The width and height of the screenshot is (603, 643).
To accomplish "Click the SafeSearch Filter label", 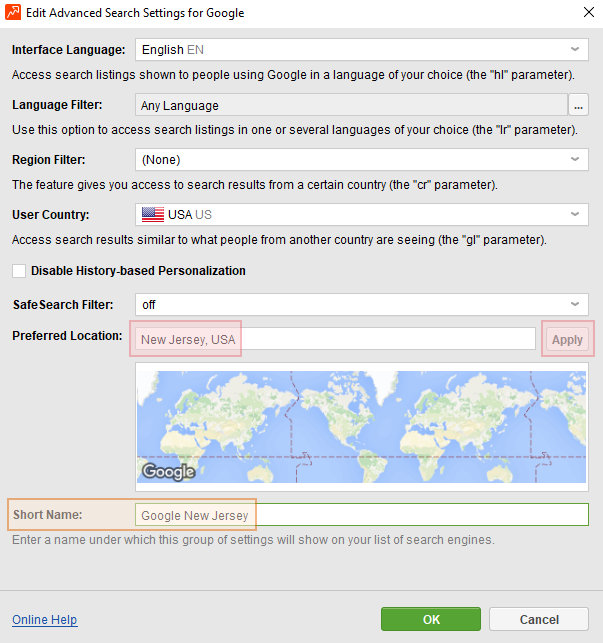I will click(x=63, y=305).
